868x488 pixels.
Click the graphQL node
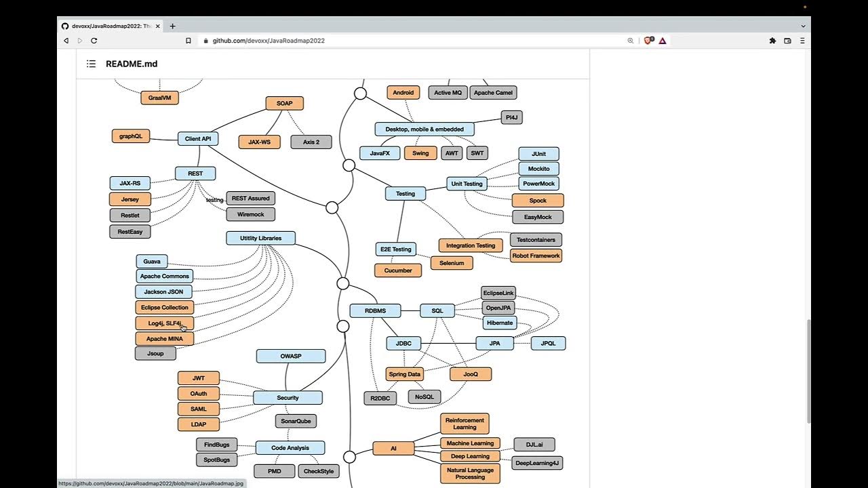[131, 136]
